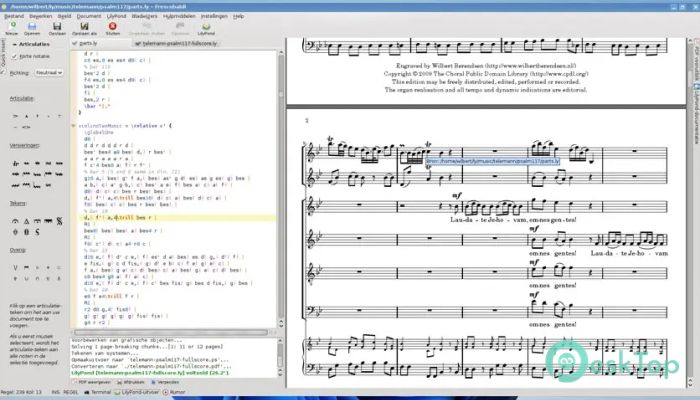700x400 pixels.
Task: Insert the long fermata under Tekens
Action: pyautogui.click(x=48, y=221)
